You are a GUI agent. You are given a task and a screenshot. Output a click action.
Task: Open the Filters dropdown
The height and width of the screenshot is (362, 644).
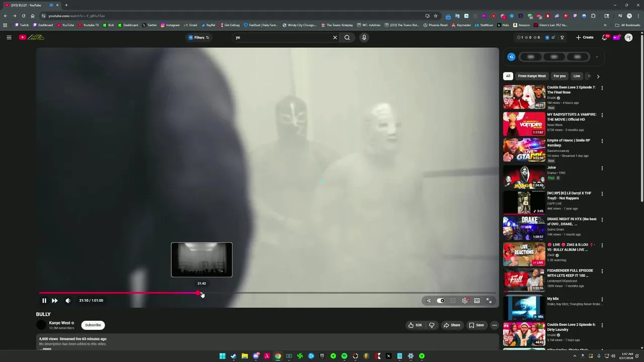(x=199, y=37)
